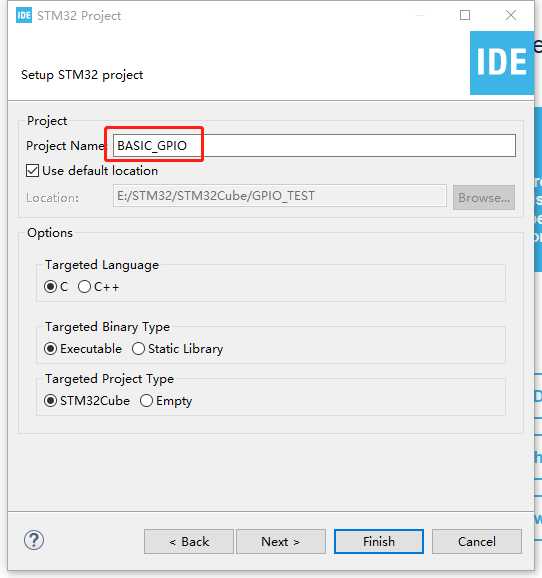Screen dimensions: 542x578
Task: Click the help question mark icon
Action: [x=34, y=540]
